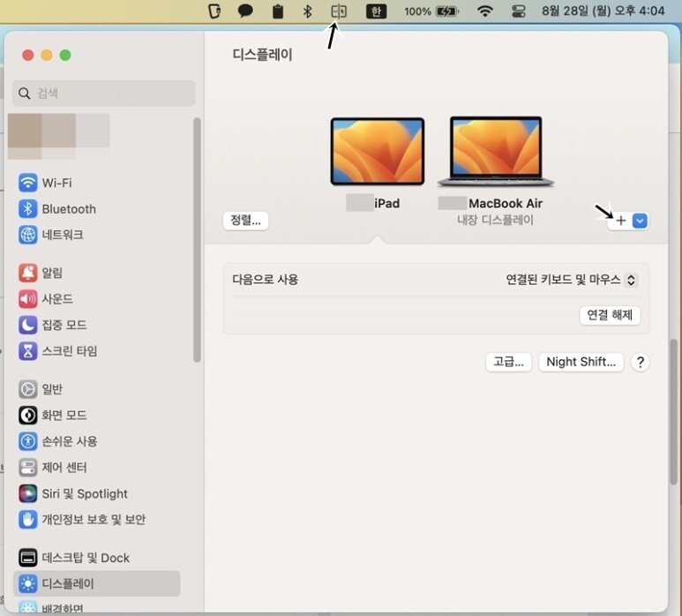The image size is (682, 616).
Task: Click the blurred user account profile
Action: point(59,136)
